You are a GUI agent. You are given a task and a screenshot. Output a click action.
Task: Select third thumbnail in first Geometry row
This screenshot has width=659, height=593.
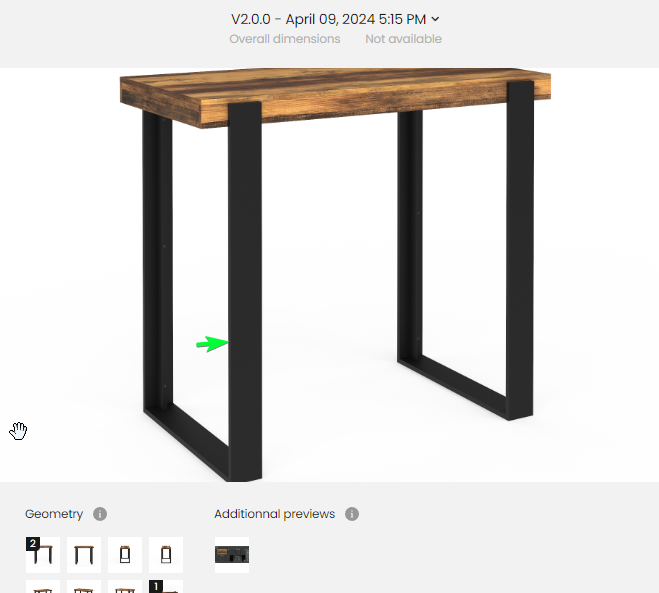125,555
